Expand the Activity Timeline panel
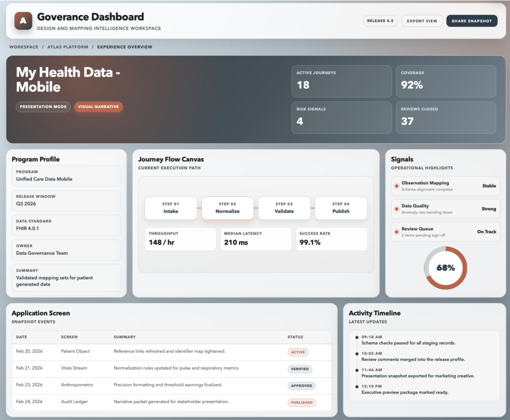Image resolution: width=510 pixels, height=420 pixels. coord(375,313)
